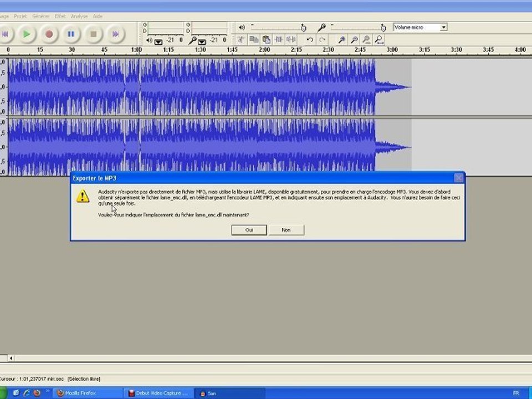Click the microphone icon under input meter

pos(192,40)
